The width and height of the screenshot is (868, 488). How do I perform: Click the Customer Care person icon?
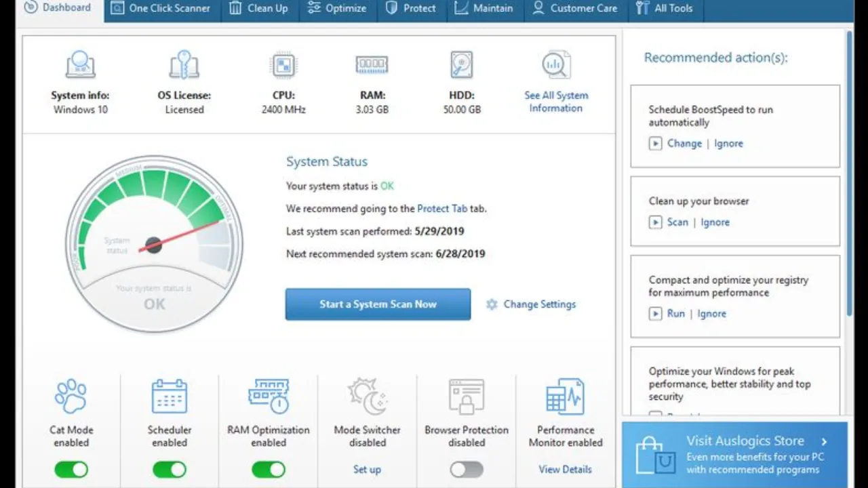pos(538,8)
